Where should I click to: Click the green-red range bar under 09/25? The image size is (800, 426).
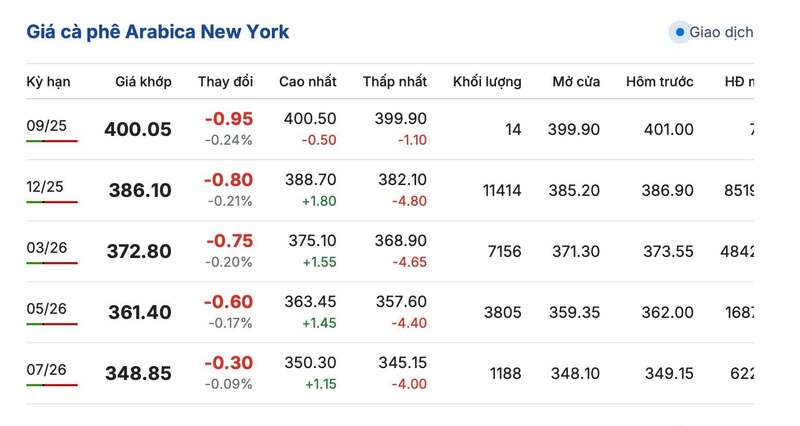point(52,141)
